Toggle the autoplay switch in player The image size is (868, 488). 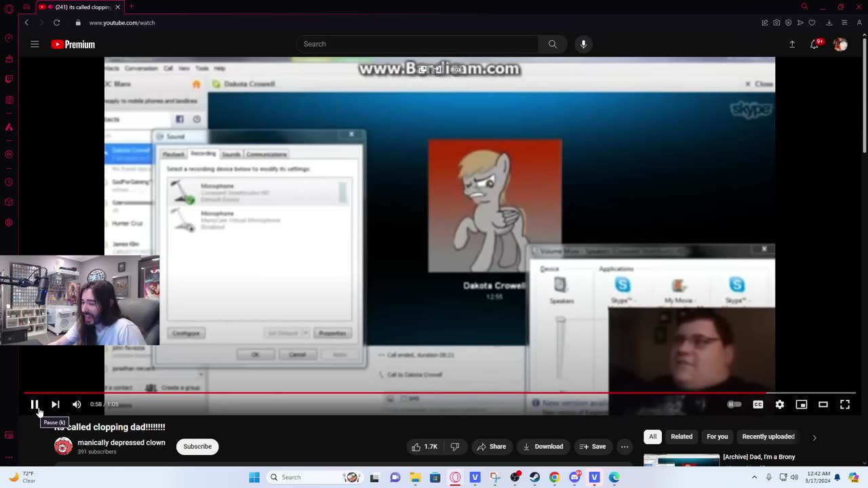(734, 405)
